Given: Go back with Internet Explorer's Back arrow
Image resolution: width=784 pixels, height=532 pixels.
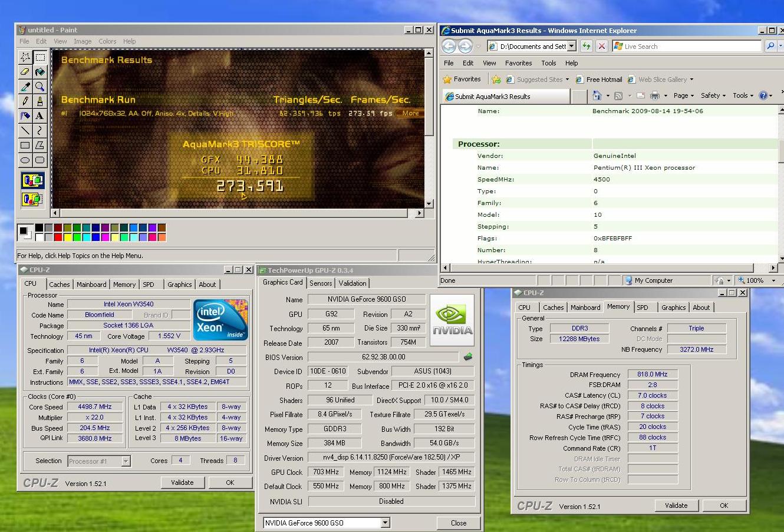Looking at the screenshot, I should click(449, 46).
